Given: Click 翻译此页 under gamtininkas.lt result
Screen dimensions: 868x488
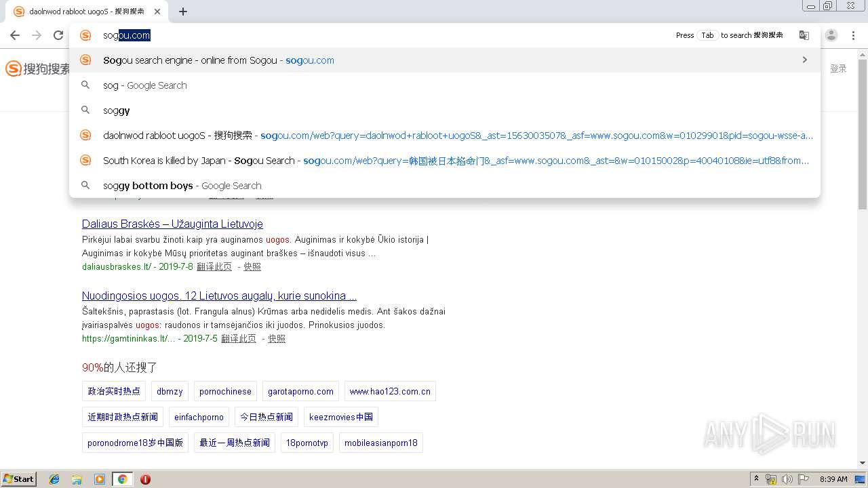Looking at the screenshot, I should point(239,338).
